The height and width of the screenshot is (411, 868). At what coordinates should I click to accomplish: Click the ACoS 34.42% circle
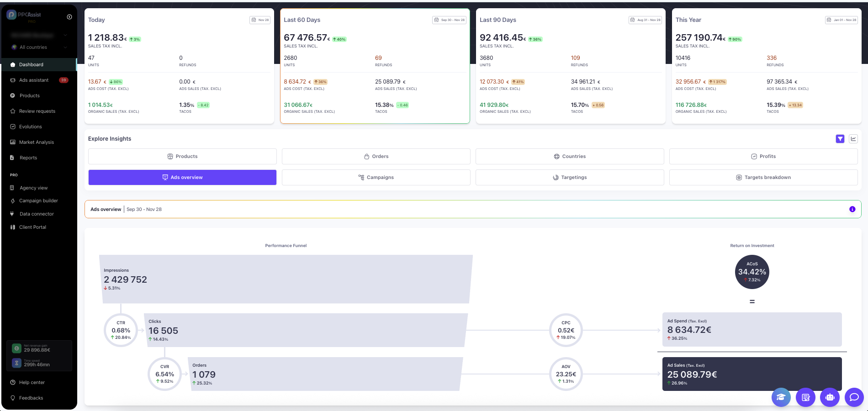752,272
